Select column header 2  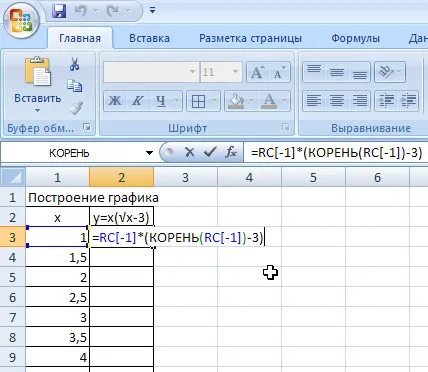(122, 177)
